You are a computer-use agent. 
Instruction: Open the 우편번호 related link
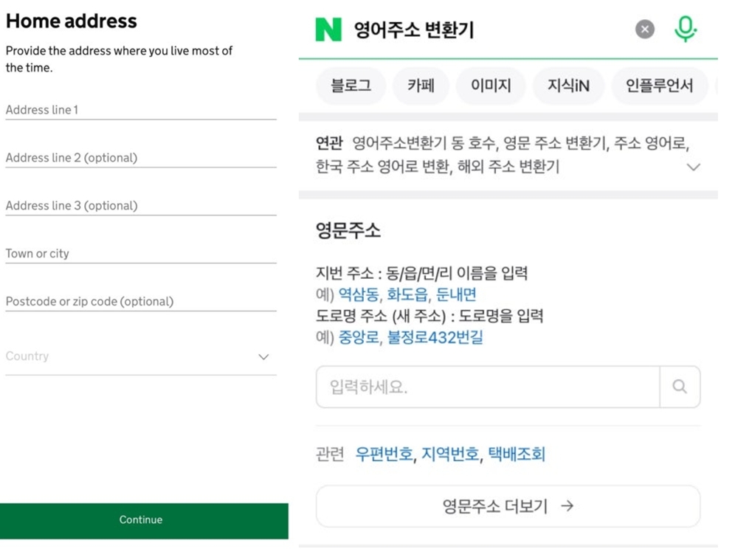pos(384,454)
